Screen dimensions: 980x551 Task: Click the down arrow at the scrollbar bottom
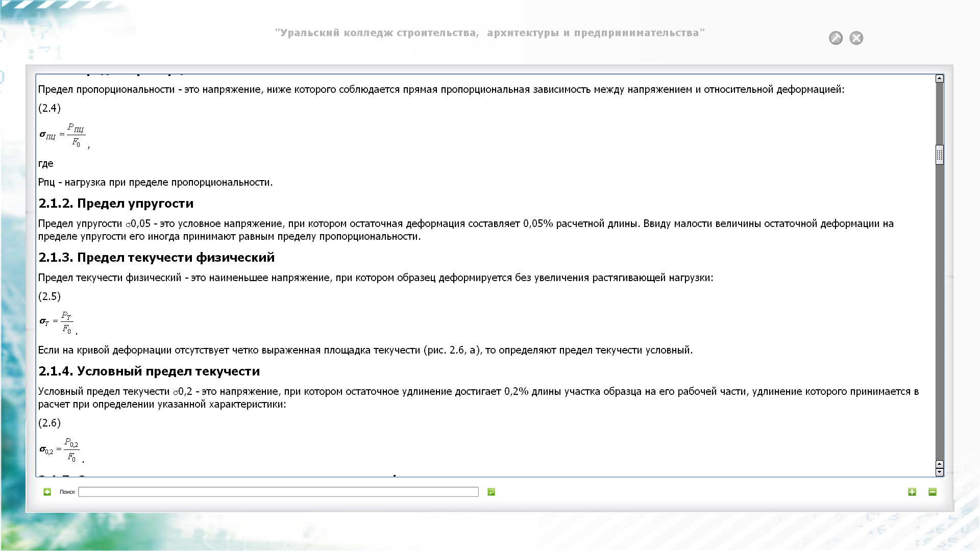pos(940,472)
